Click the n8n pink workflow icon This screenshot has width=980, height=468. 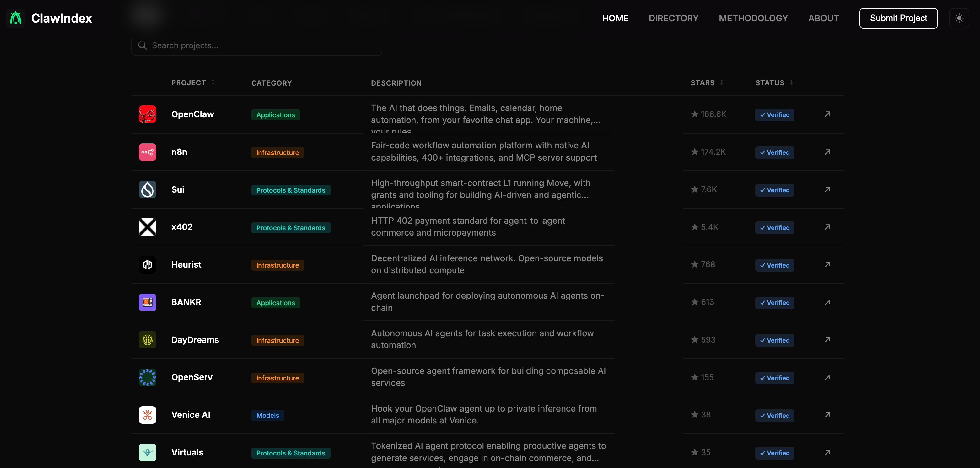coord(147,152)
